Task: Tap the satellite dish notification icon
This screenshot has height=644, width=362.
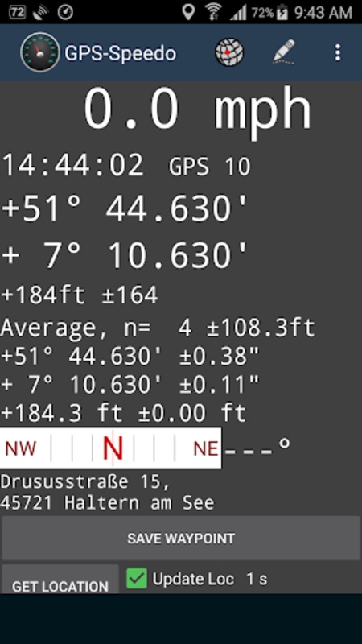Action: (41, 12)
